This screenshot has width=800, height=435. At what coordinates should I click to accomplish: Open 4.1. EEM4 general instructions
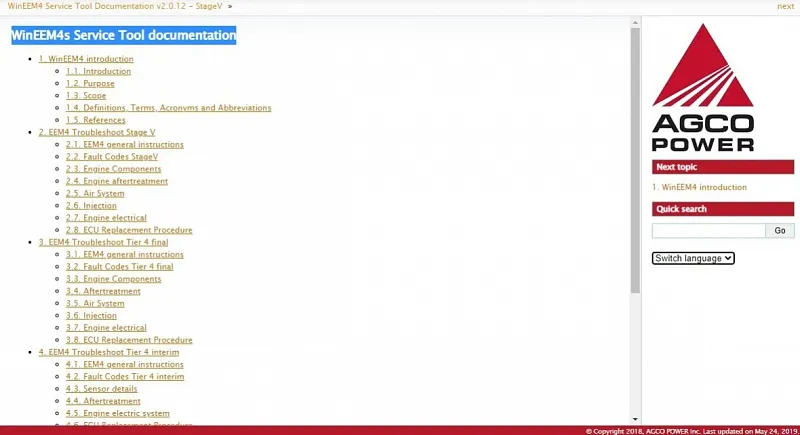pos(124,365)
